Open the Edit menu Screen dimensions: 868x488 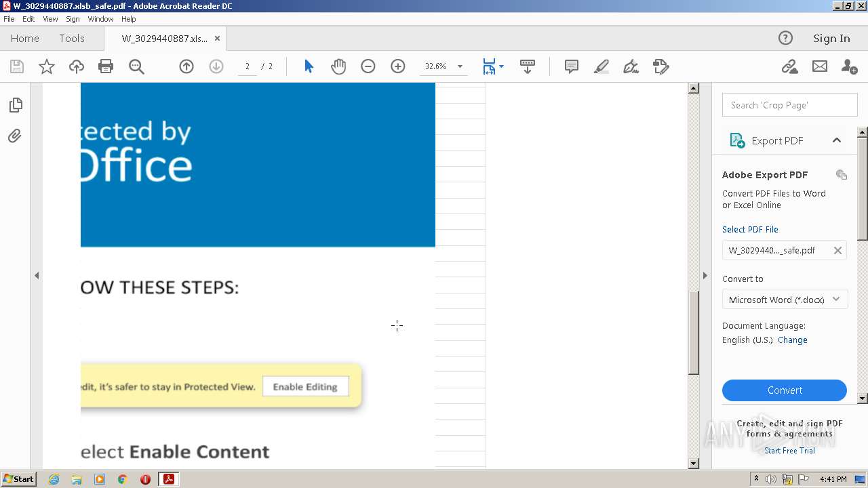coord(28,19)
